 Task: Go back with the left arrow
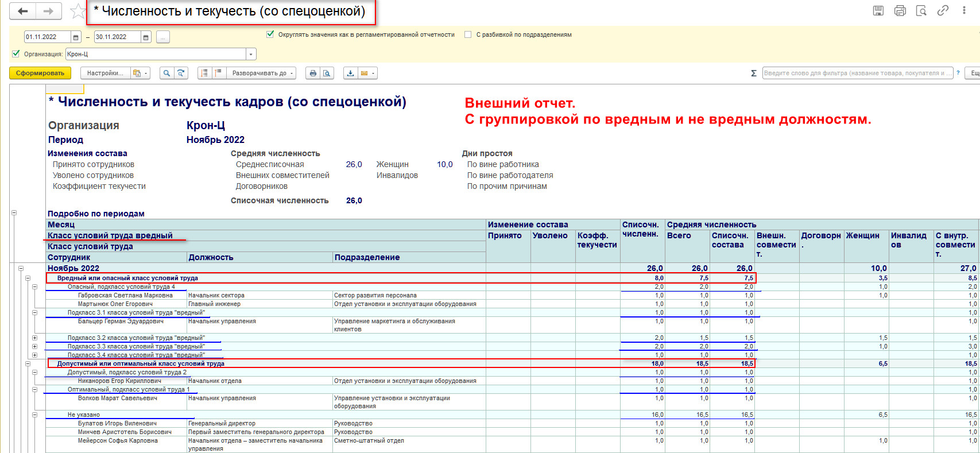pyautogui.click(x=23, y=11)
